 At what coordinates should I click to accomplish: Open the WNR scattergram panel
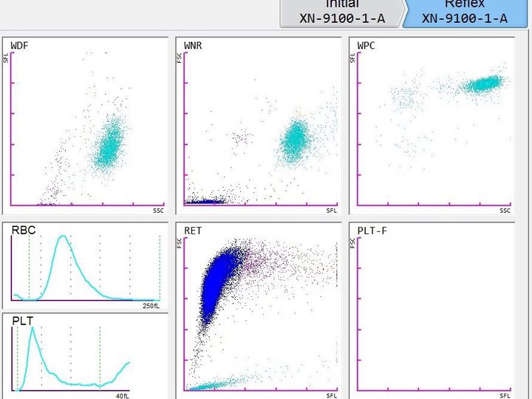click(x=259, y=126)
